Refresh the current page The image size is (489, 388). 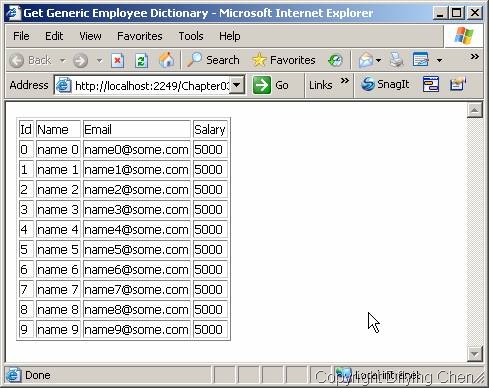click(142, 60)
